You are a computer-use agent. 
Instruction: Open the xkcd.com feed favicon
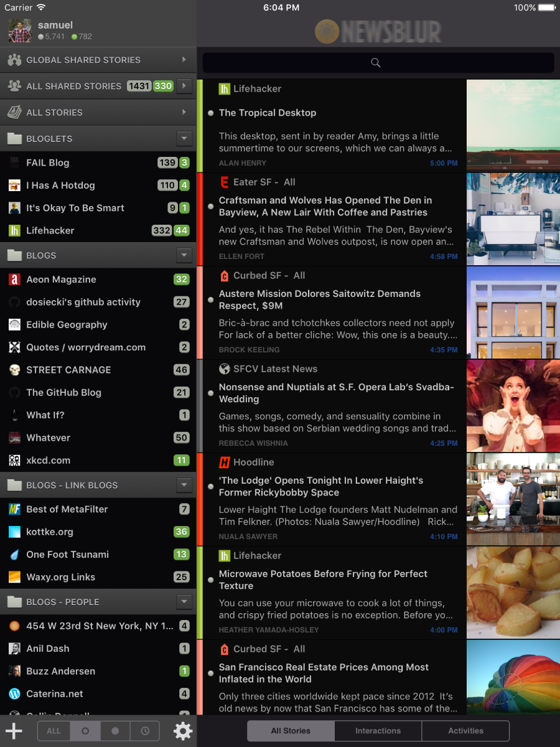point(14,460)
